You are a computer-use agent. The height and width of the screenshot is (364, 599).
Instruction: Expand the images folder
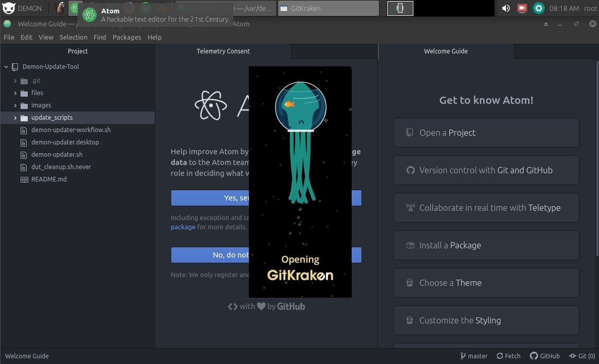point(15,105)
